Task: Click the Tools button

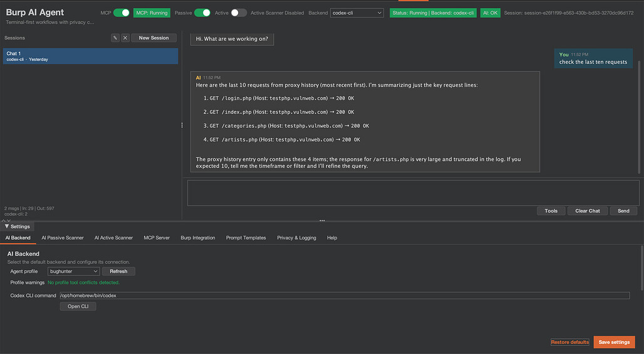Action: [551, 211]
